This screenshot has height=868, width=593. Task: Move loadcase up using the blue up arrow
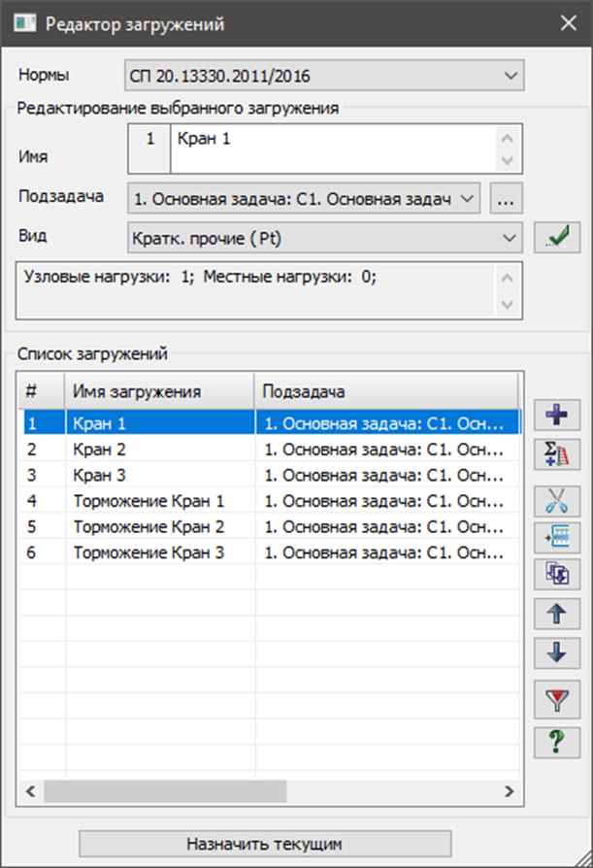556,615
